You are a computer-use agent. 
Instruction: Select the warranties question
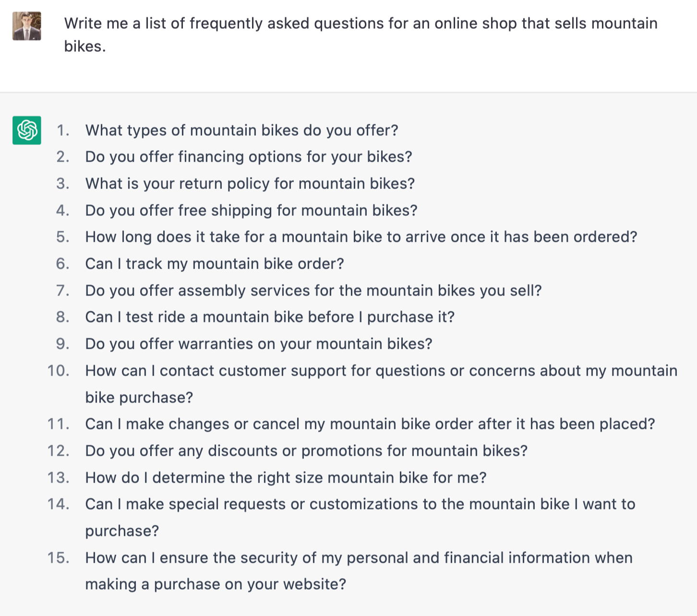tap(258, 344)
